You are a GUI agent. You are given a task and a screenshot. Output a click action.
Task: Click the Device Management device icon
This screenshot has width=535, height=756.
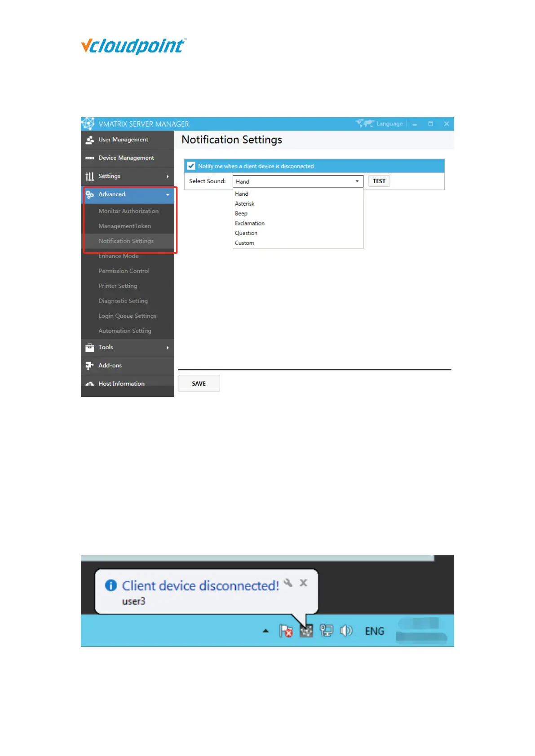90,158
